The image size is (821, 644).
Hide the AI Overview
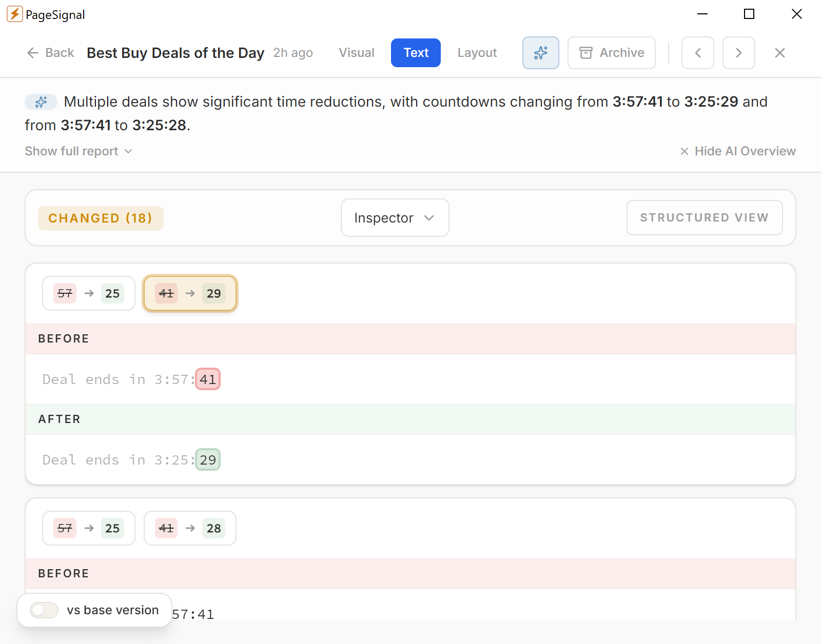(x=738, y=151)
